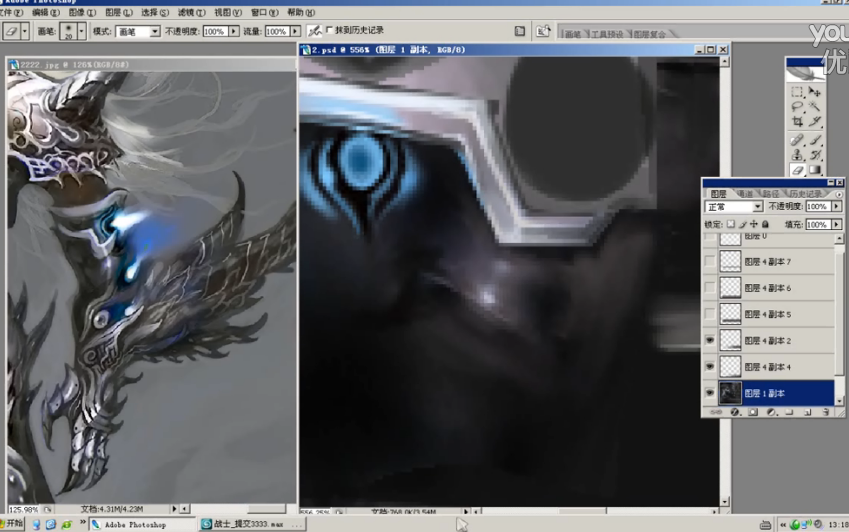This screenshot has width=849, height=532.
Task: Add a layer mask from Layers panel footer
Action: click(x=753, y=412)
